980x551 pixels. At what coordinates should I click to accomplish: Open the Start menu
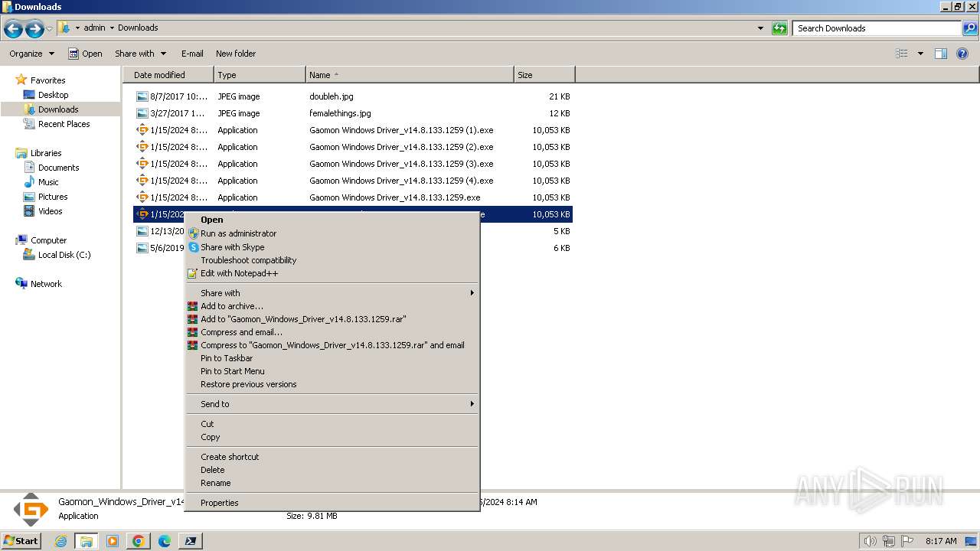coord(21,541)
